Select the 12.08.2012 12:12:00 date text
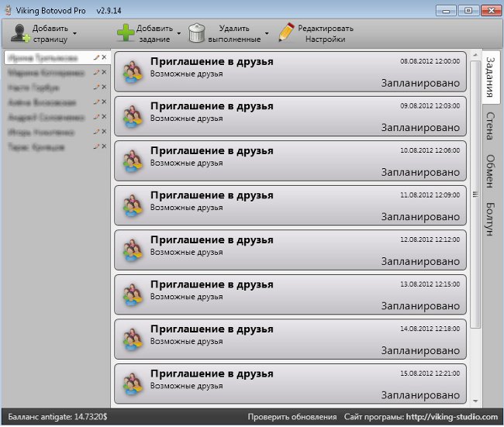The image size is (504, 427). tap(430, 239)
